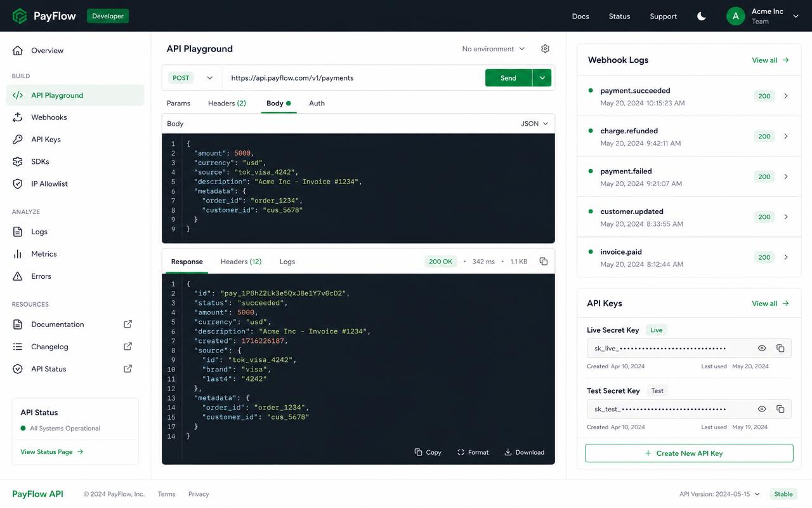Format the response JSON
Screen dimensions: 812x508
coord(473,452)
